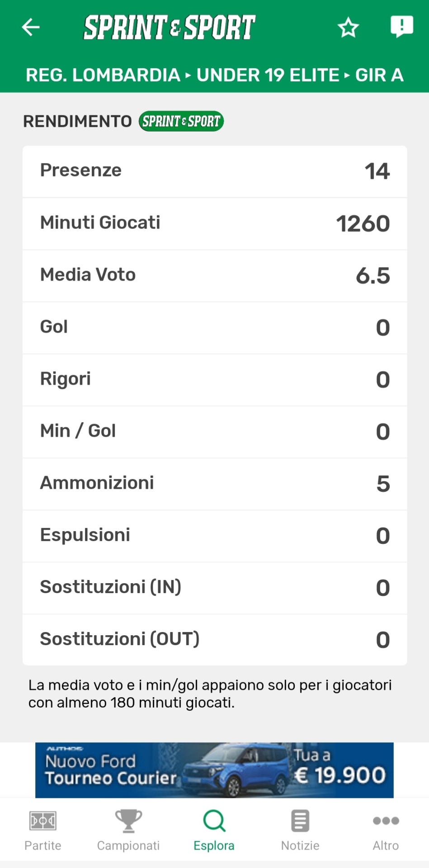Select the Esplora magnifier icon
Viewport: 429px width, 868px height.
pos(214,821)
